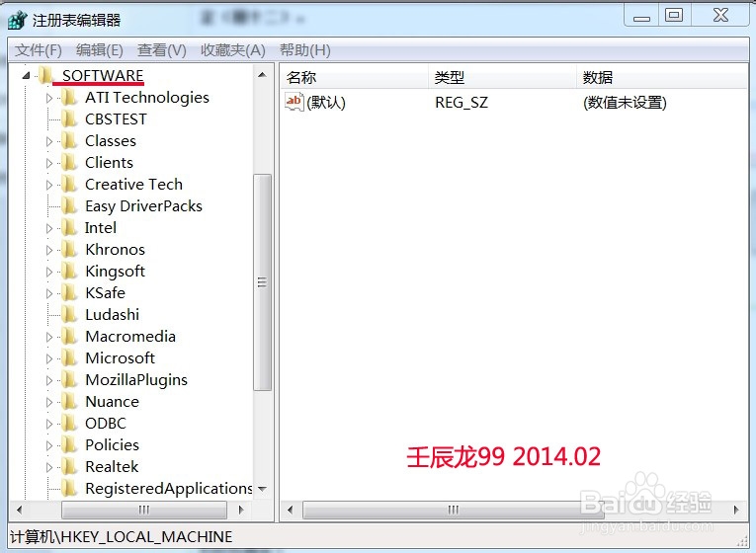The image size is (756, 553).
Task: Click the Nuance folder icon
Action: 69,401
